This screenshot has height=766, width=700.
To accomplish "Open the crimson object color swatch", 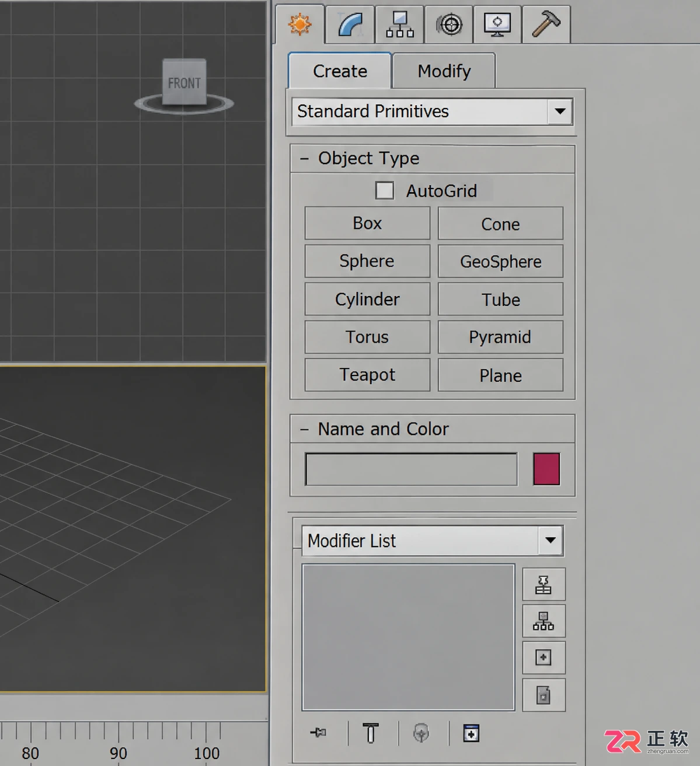I will (x=546, y=469).
